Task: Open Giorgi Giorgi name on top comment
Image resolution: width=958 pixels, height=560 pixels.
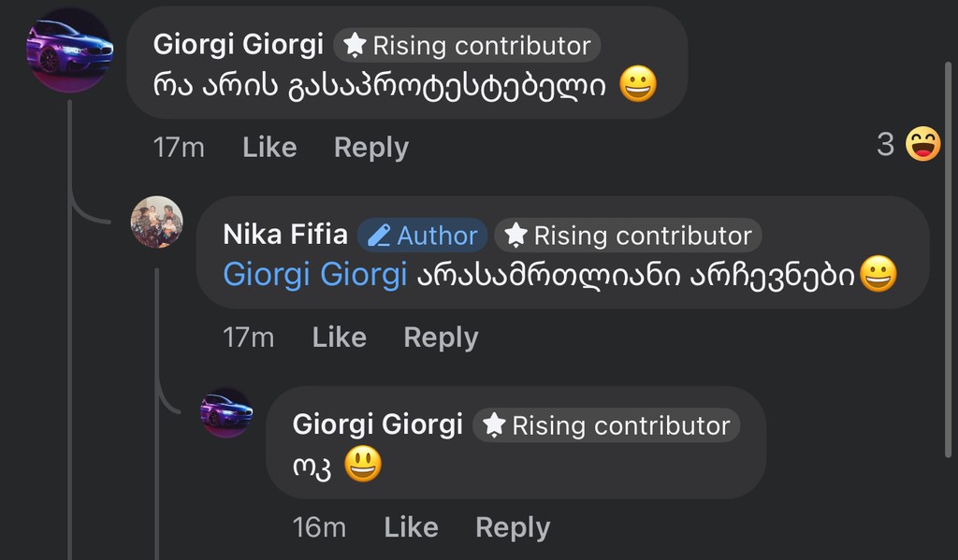Action: click(x=238, y=44)
